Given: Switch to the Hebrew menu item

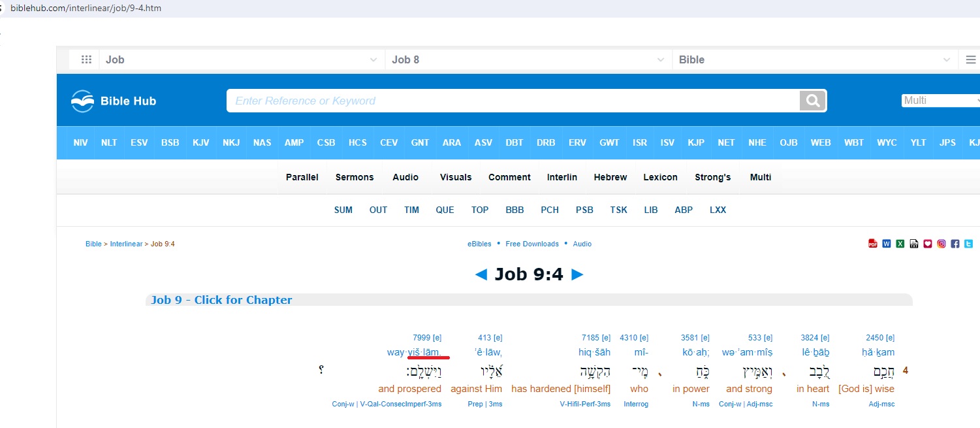Looking at the screenshot, I should [610, 177].
